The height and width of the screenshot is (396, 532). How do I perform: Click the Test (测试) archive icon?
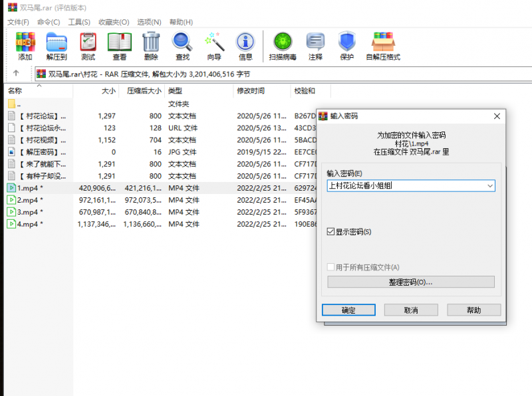pyautogui.click(x=88, y=46)
